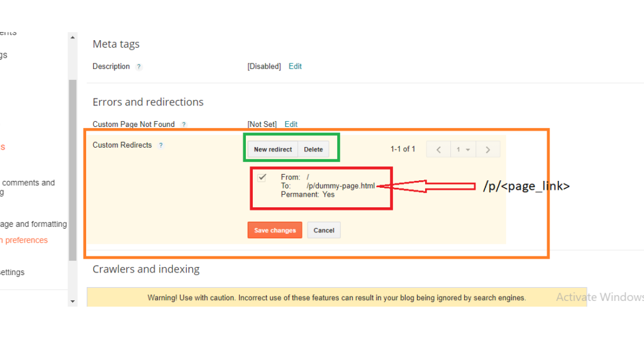644x348 pixels.
Task: Click the sidebar scrollbar down arrow
Action: click(72, 302)
